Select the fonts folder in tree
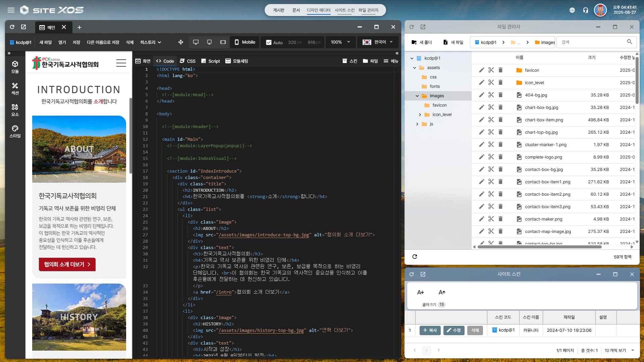644x362 pixels. tap(435, 86)
